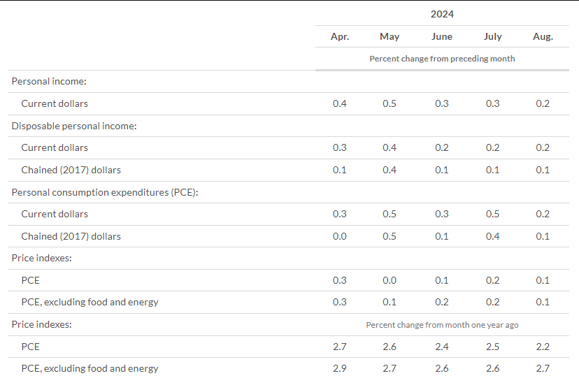Click the July column header
The width and height of the screenshot is (579, 392).
click(492, 36)
